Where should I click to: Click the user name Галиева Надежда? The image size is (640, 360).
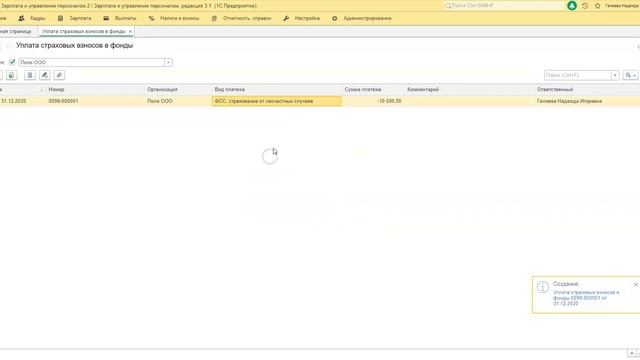622,6
